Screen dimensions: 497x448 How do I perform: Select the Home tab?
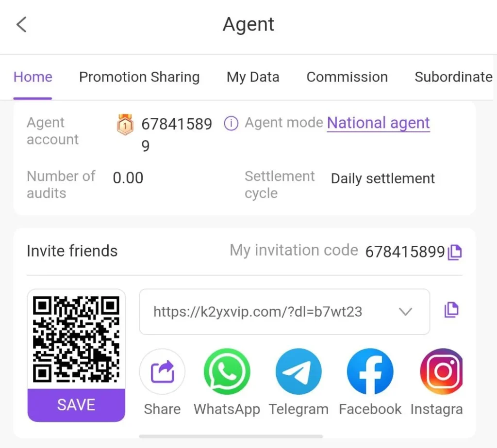pos(33,77)
